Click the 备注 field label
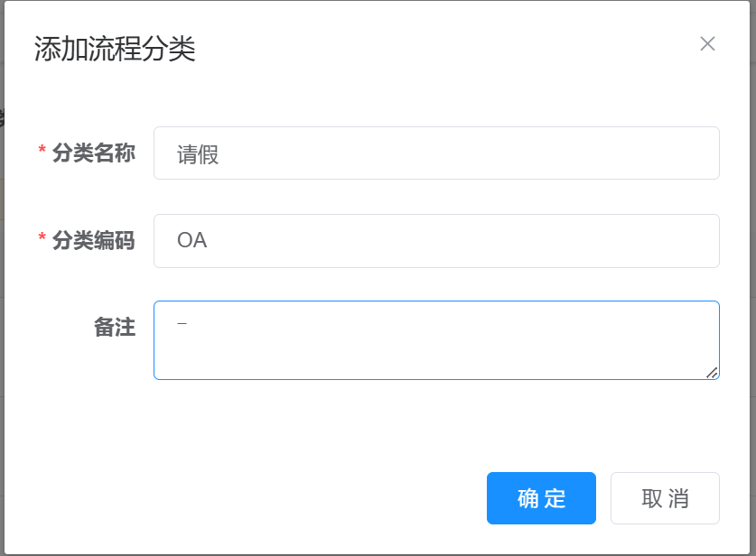The height and width of the screenshot is (556, 756). [115, 328]
